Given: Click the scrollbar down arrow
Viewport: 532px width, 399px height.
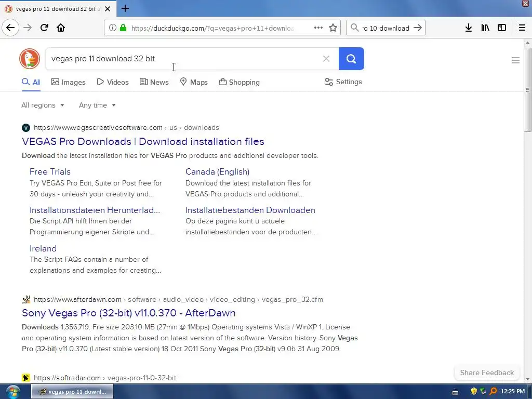Looking at the screenshot, I should click(x=527, y=379).
